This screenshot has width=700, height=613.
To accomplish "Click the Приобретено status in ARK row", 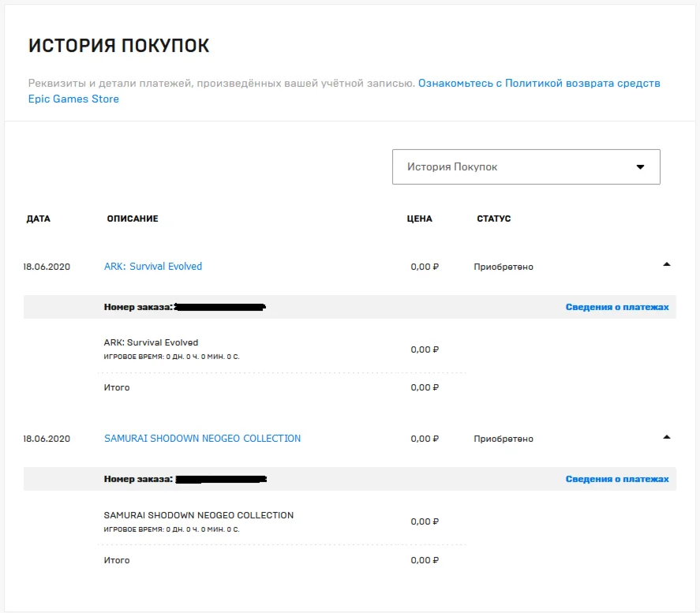I will coord(503,267).
